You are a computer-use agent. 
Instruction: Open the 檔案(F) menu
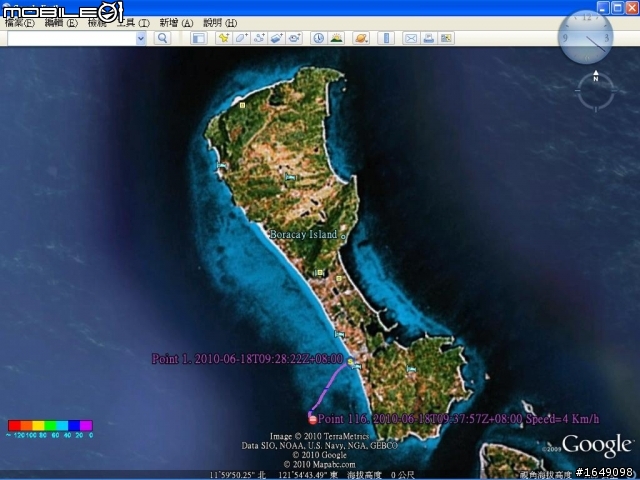(20, 23)
